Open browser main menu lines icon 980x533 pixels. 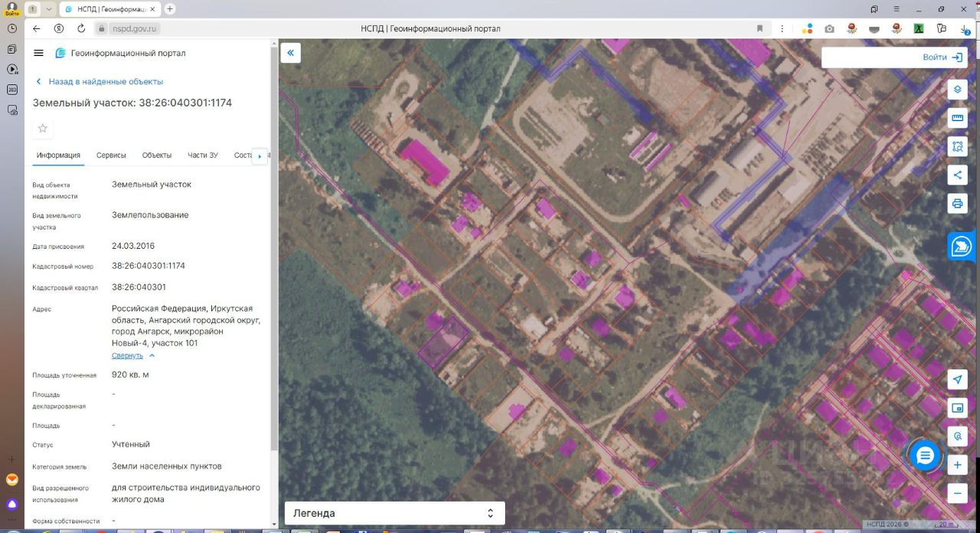pos(897,9)
